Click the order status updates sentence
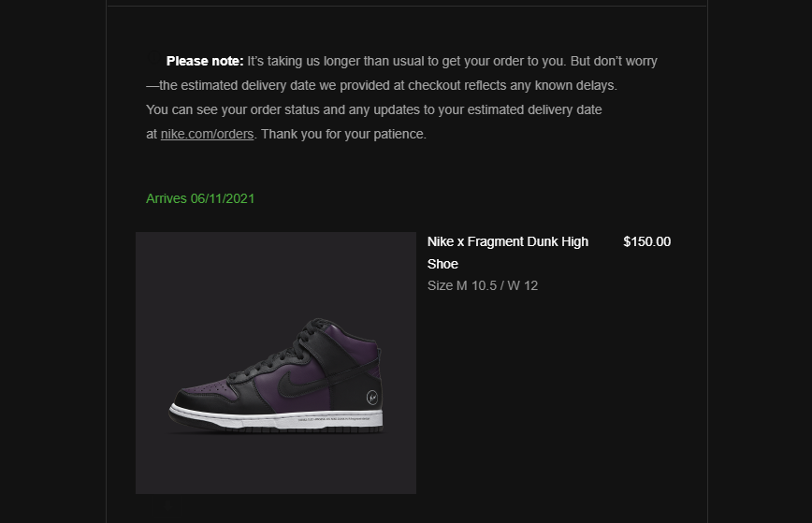 click(374, 109)
